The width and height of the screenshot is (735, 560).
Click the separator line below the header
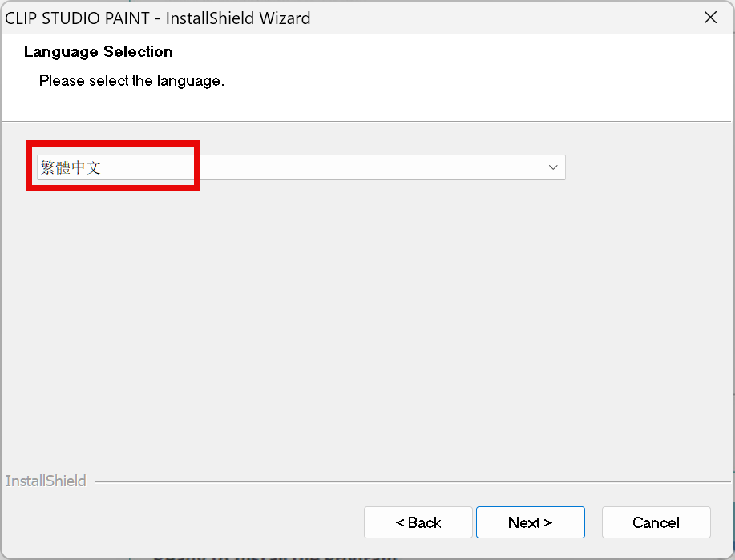click(x=361, y=121)
